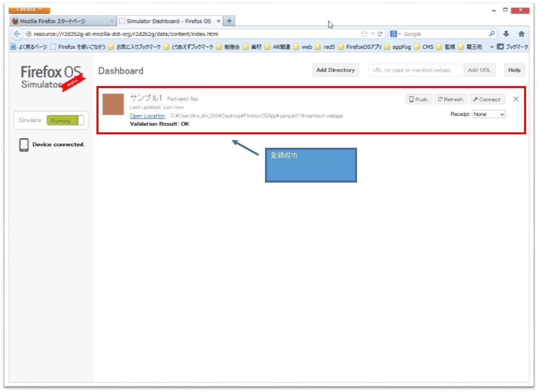Open the CMS bookmark folder
Image resolution: width=538 pixels, height=392 pixels.
[x=424, y=47]
